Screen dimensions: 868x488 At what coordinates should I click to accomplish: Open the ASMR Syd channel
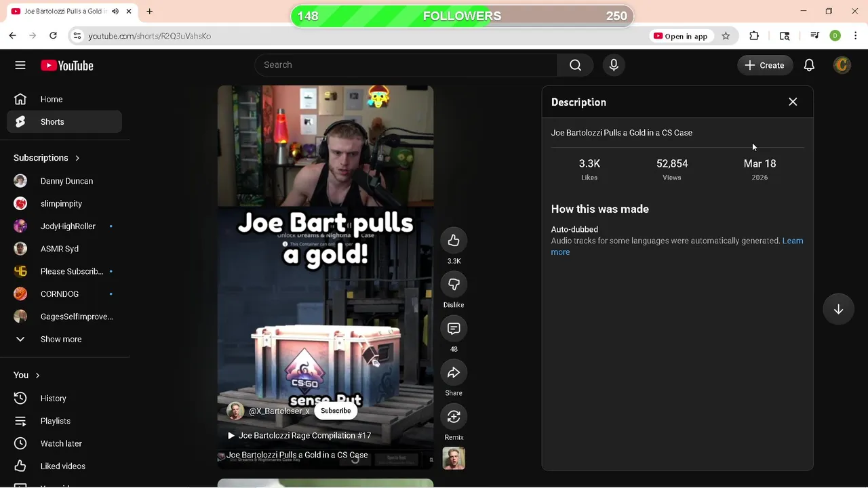(x=64, y=249)
